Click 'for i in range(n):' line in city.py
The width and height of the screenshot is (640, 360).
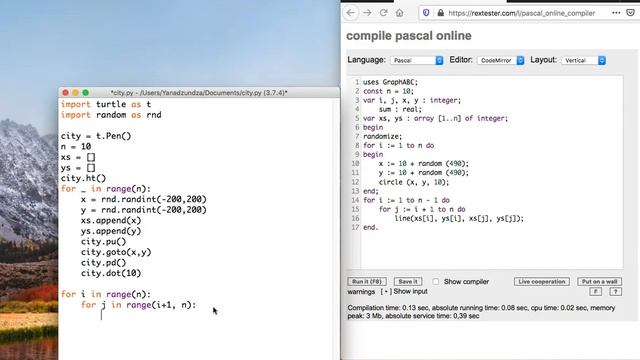coord(106,294)
